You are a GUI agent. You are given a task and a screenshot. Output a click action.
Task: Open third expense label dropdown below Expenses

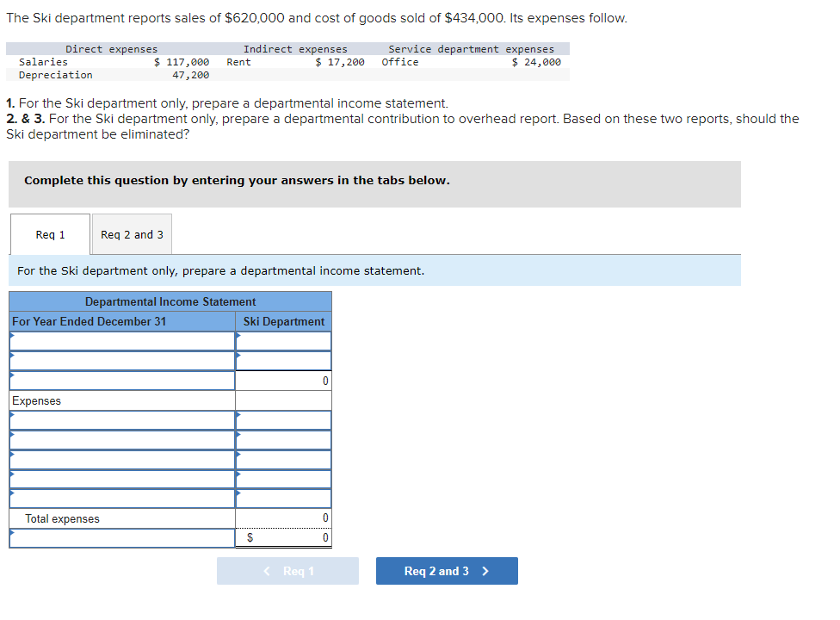pyautogui.click(x=122, y=460)
